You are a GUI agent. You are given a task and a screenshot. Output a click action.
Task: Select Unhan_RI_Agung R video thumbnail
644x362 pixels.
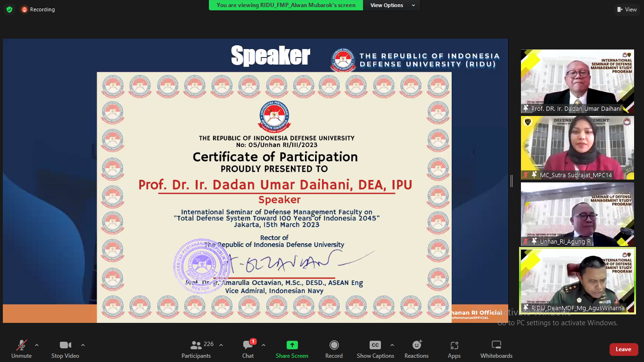coord(578,214)
